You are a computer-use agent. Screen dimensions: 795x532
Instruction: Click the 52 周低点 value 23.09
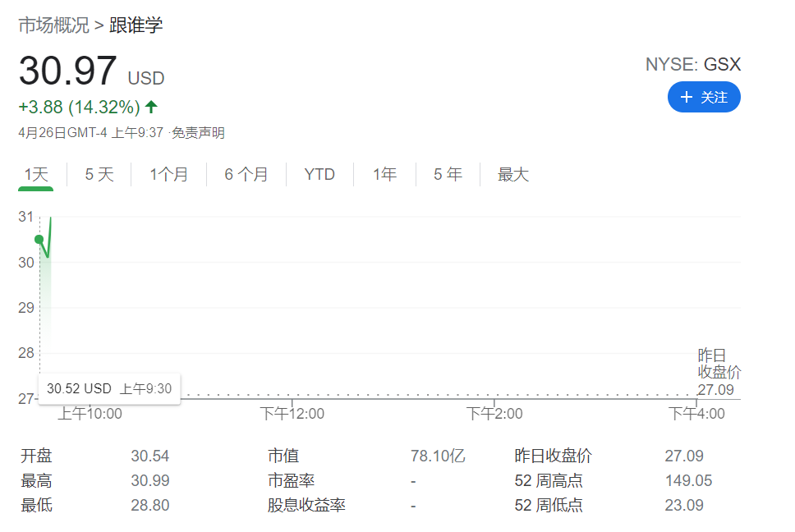pyautogui.click(x=684, y=505)
